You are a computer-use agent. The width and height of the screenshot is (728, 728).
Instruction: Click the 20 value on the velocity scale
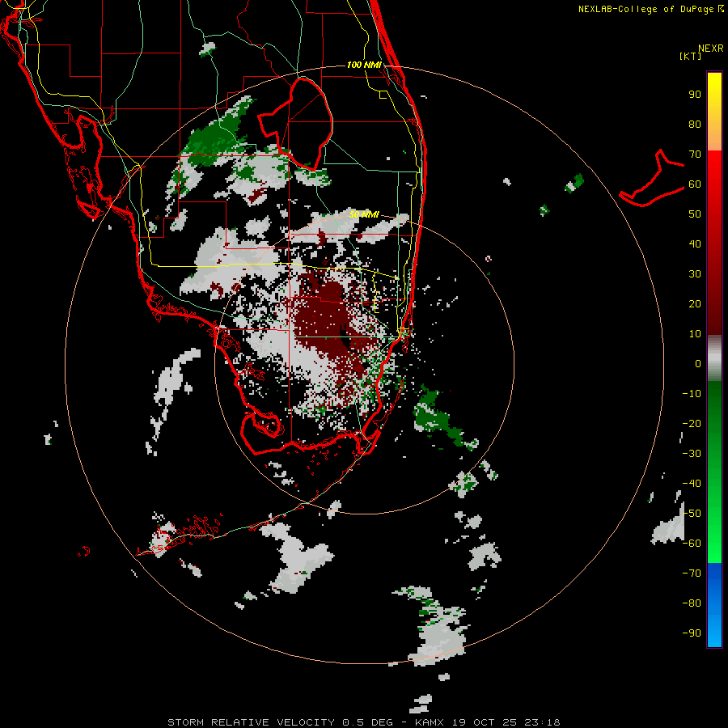click(695, 304)
